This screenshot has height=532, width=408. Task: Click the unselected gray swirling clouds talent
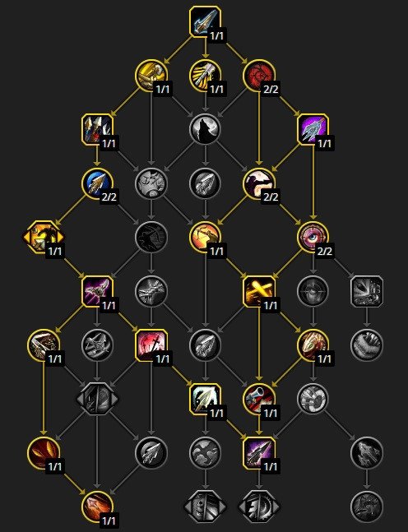point(205,452)
